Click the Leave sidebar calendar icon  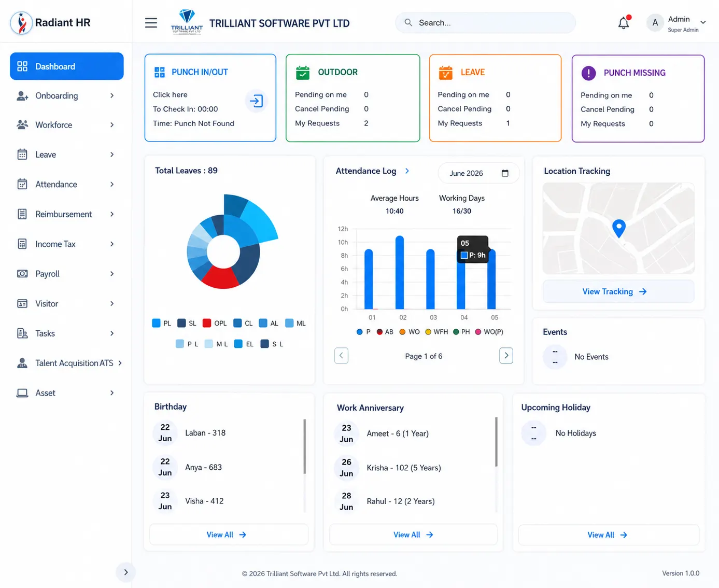(22, 155)
